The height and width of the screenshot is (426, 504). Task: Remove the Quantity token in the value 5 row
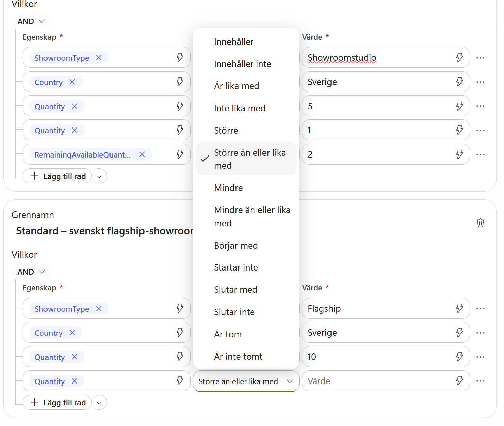coord(75,106)
